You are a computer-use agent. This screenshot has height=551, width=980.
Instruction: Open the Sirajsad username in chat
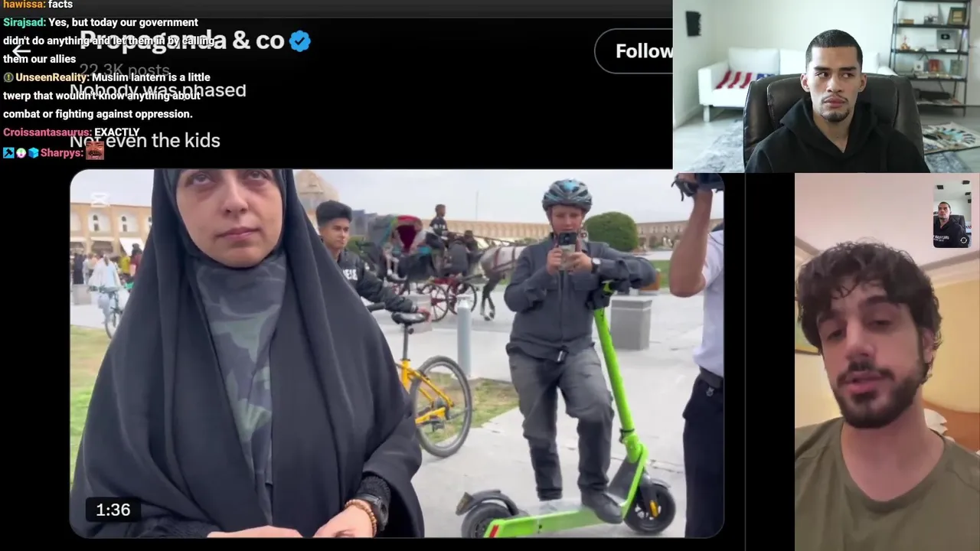tap(23, 22)
